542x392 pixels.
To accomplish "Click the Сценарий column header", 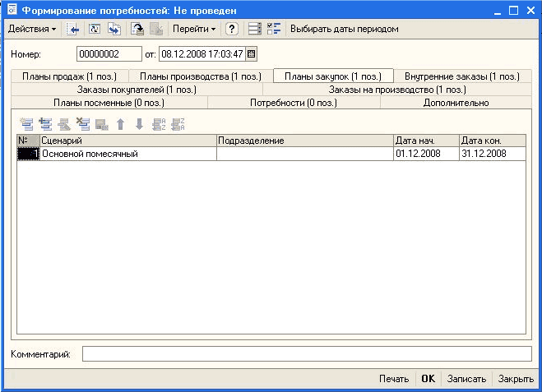I will pyautogui.click(x=128, y=141).
